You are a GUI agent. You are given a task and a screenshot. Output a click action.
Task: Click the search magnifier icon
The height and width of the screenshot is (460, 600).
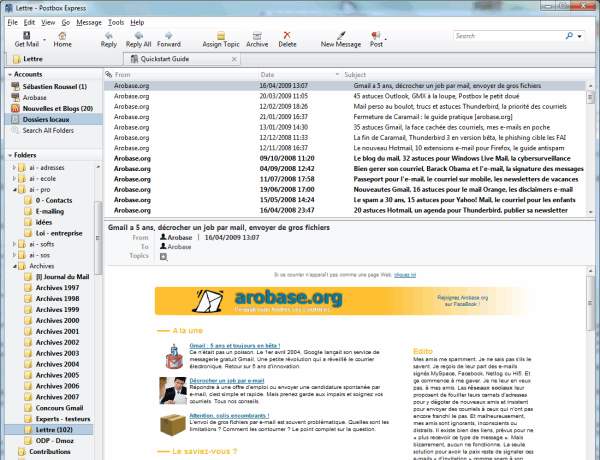(569, 36)
